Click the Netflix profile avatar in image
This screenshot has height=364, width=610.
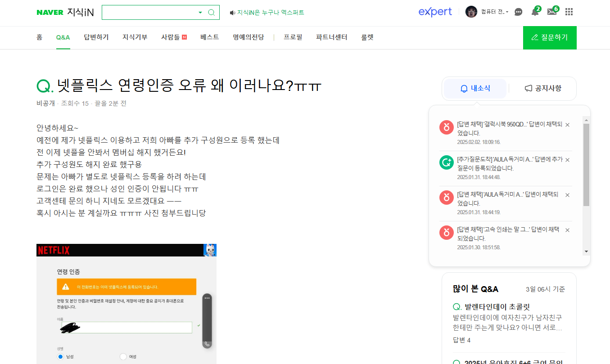(x=210, y=250)
